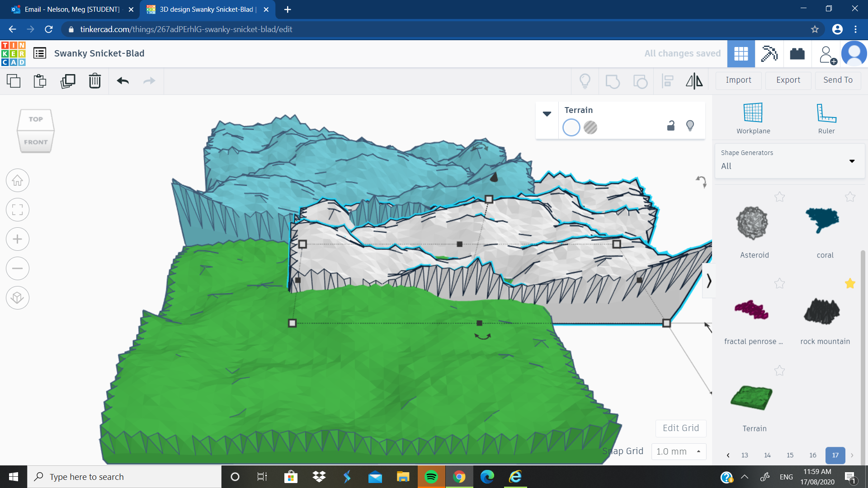The height and width of the screenshot is (488, 868).
Task: Switch the shape to hole mode
Action: (591, 128)
